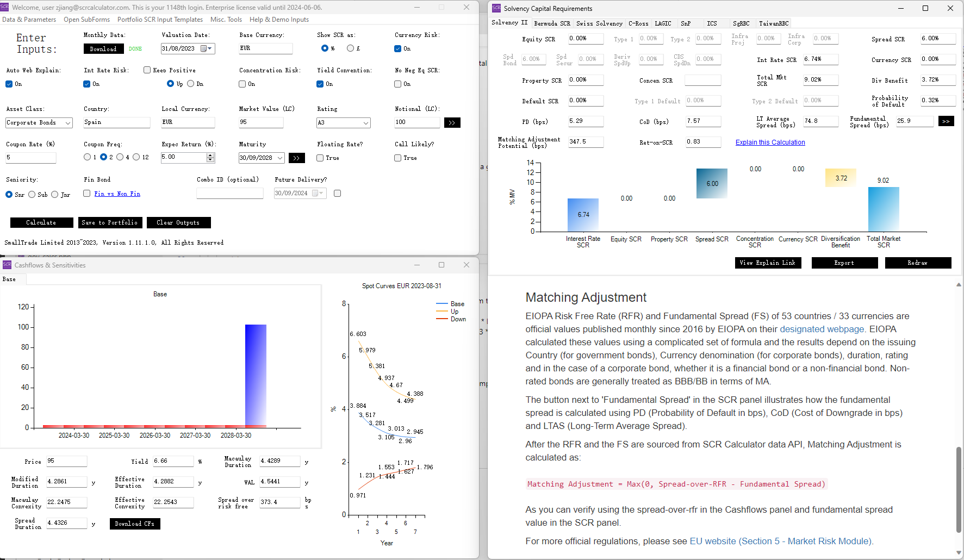
Task: Open the Explain this Calculation link
Action: (770, 142)
